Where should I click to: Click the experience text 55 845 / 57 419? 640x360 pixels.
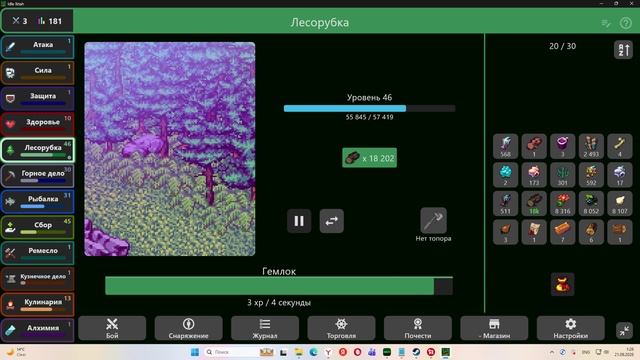tap(369, 117)
